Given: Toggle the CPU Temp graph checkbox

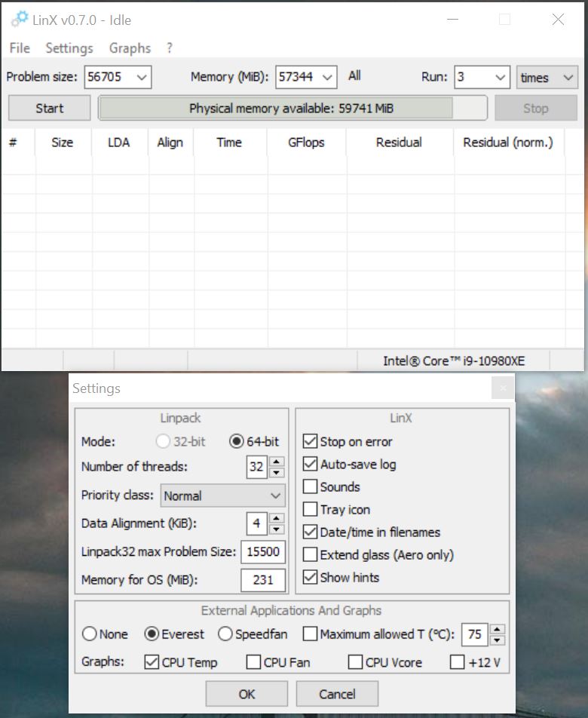Looking at the screenshot, I should (152, 662).
